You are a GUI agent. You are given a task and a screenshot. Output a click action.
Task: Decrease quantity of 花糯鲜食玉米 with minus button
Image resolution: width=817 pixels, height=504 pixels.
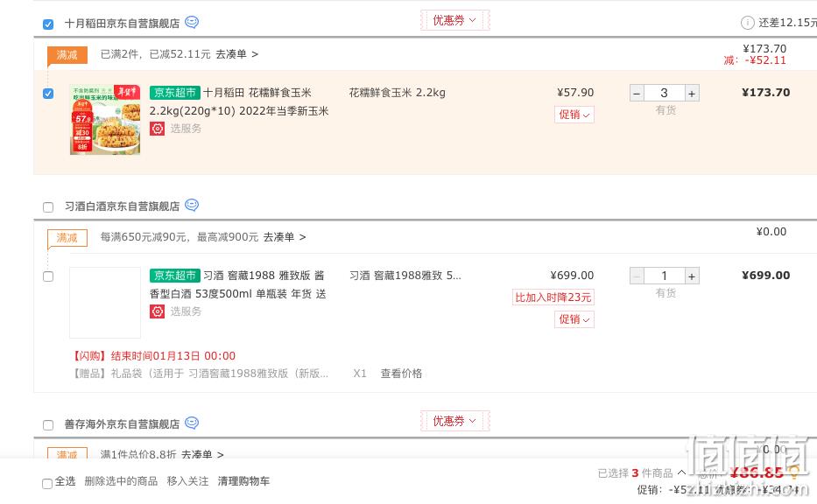(x=637, y=94)
